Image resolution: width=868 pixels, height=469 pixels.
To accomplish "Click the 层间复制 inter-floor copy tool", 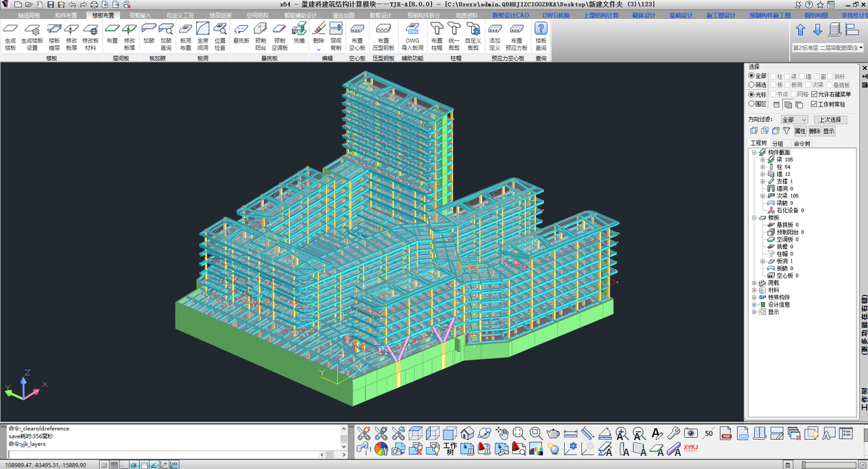I will coord(336,37).
